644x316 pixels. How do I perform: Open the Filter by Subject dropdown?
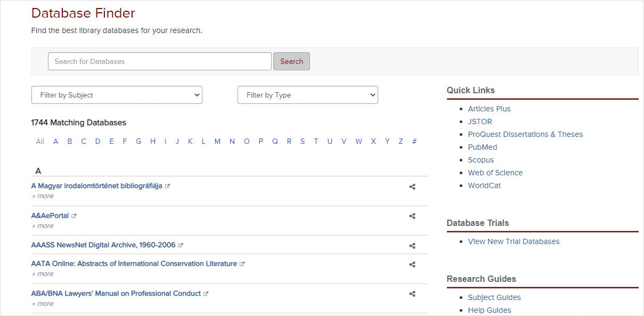117,95
